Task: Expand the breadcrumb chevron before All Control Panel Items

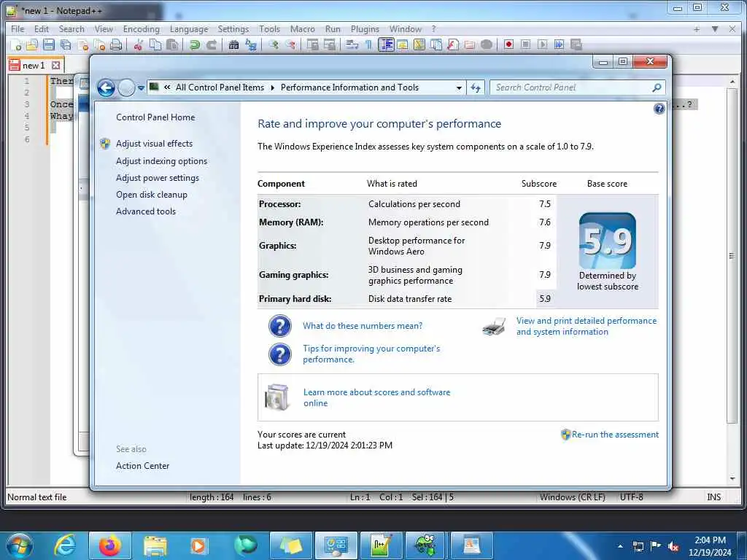Action: [x=167, y=87]
